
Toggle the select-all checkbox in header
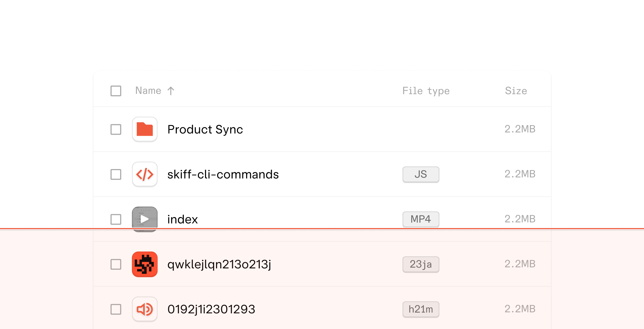pos(116,91)
